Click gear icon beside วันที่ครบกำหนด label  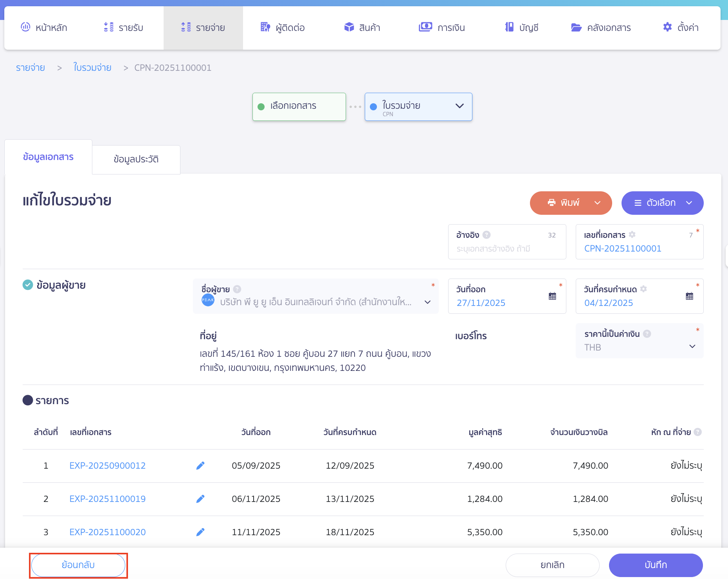coord(643,289)
